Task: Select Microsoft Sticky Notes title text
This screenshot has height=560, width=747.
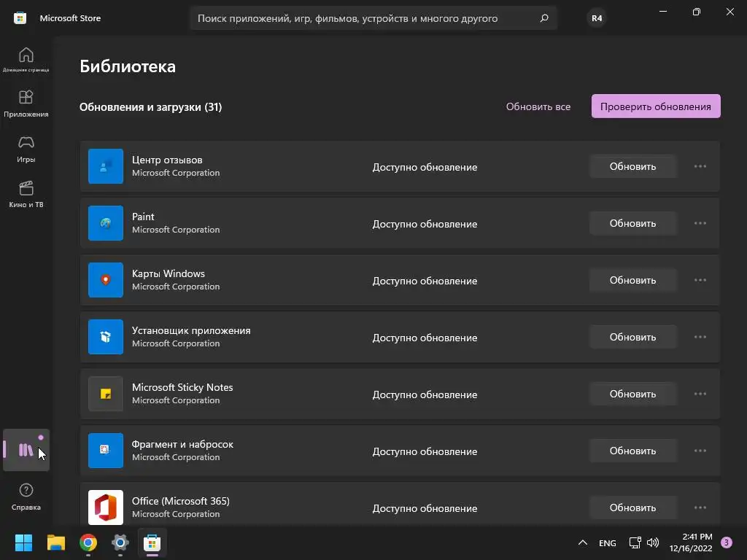Action: (x=182, y=387)
